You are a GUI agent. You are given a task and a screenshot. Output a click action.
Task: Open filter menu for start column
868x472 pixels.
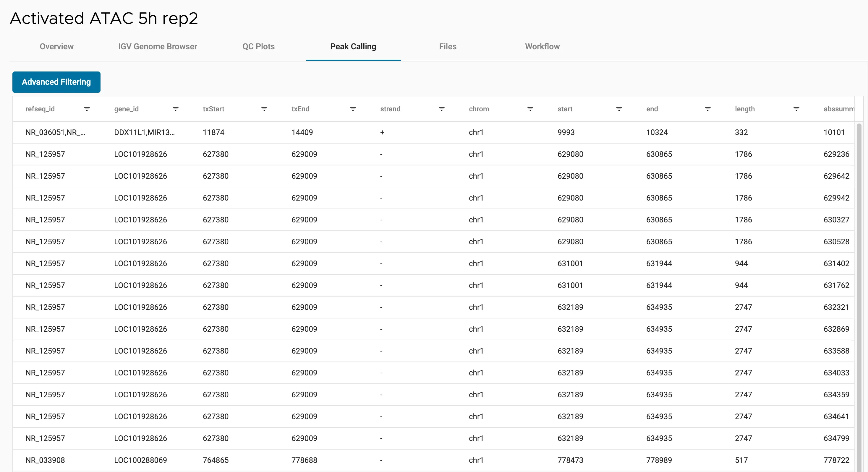pyautogui.click(x=619, y=109)
